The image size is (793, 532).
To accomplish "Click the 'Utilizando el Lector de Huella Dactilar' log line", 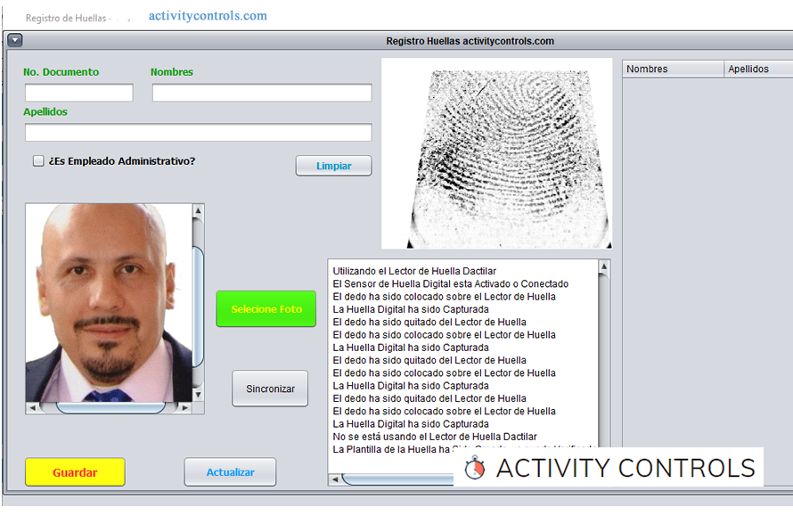I will point(414,271).
